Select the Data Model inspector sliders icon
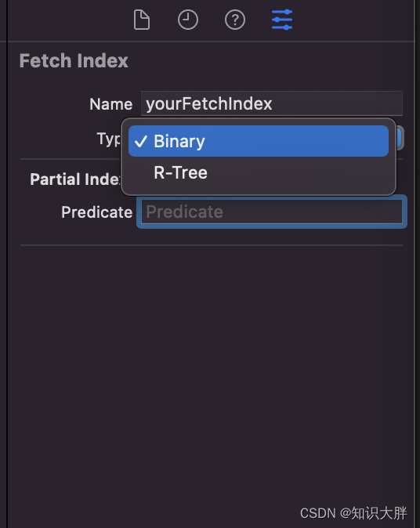The image size is (420, 528). point(282,20)
